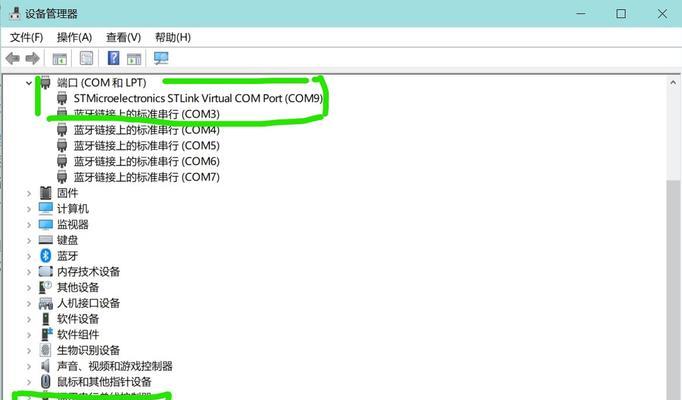This screenshot has height=400, width=682.
Task: Click the 其他设备 unknown device icon
Action: 46,287
